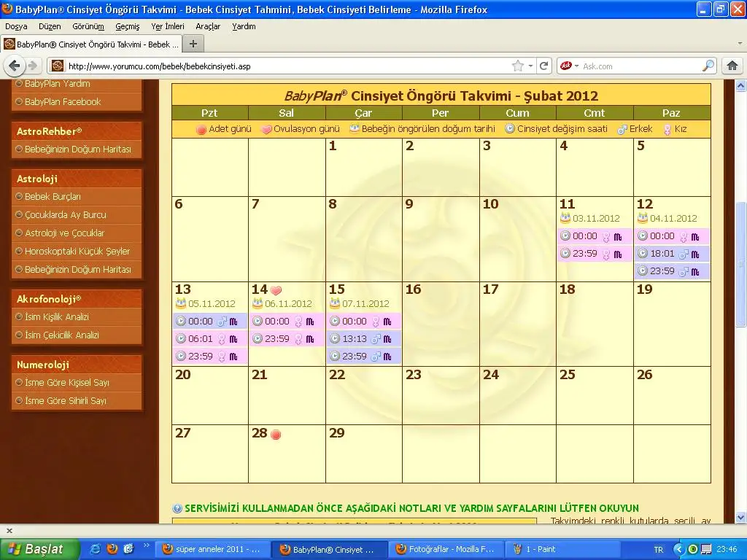
Task: Open the Araçlar menu
Action: click(208, 26)
